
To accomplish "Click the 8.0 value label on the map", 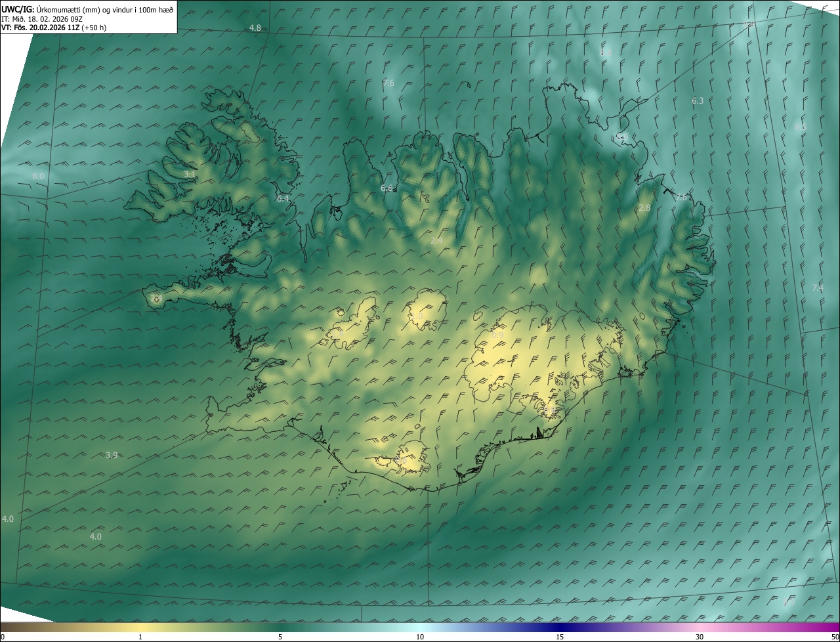I will [x=38, y=176].
